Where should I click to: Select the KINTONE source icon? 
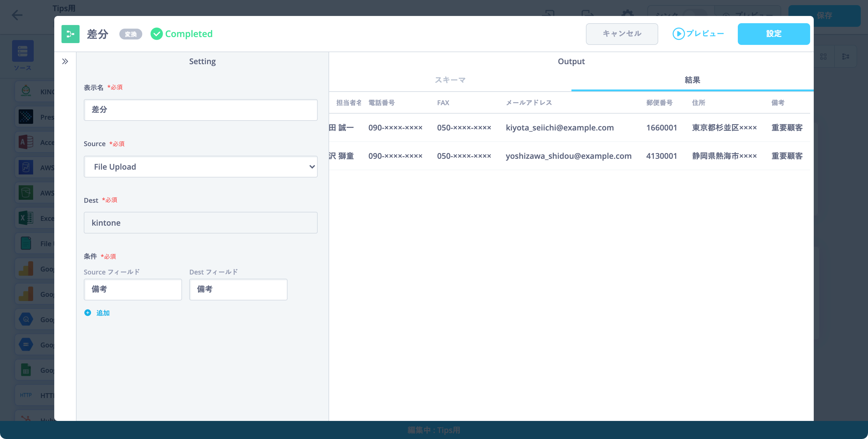click(x=26, y=91)
